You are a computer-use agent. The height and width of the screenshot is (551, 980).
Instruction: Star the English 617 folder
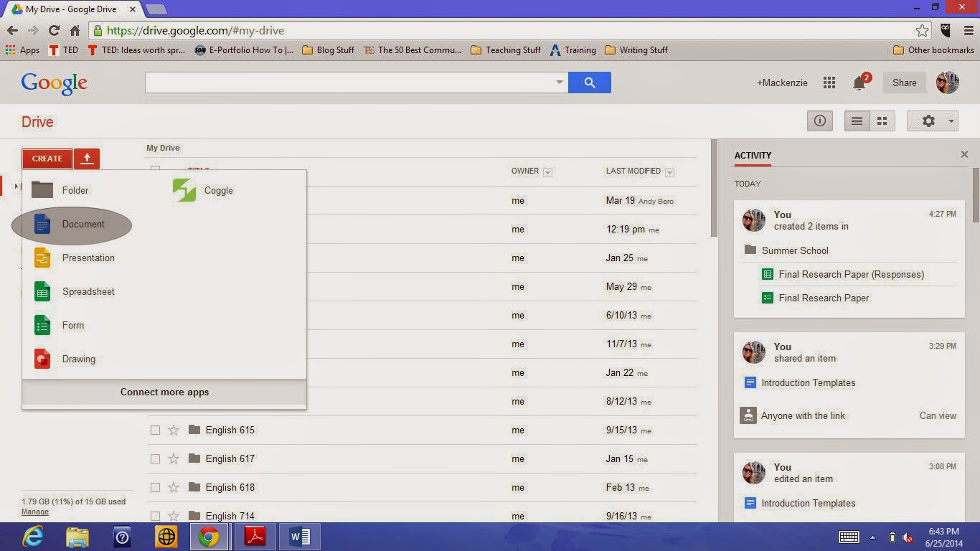coord(174,458)
